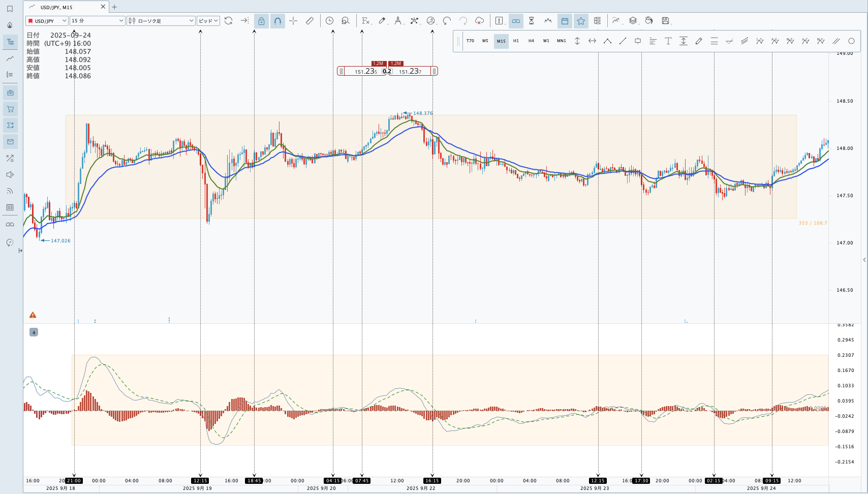
Task: Select the circle/ellipse drawing tool
Action: point(851,41)
